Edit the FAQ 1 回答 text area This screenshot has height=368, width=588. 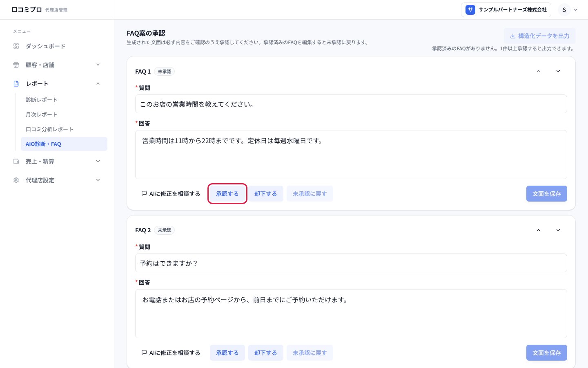[351, 155]
